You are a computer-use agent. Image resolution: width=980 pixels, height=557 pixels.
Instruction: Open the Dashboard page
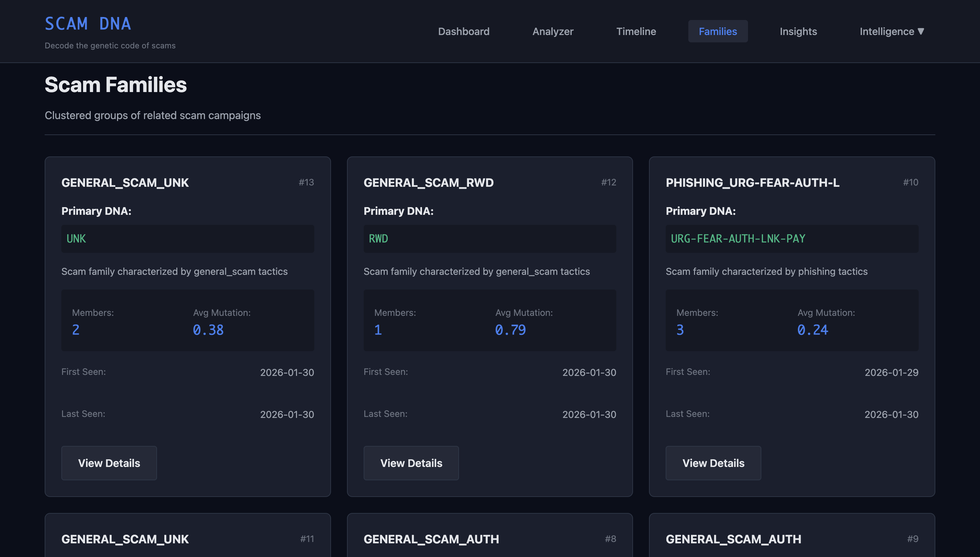[x=464, y=31]
